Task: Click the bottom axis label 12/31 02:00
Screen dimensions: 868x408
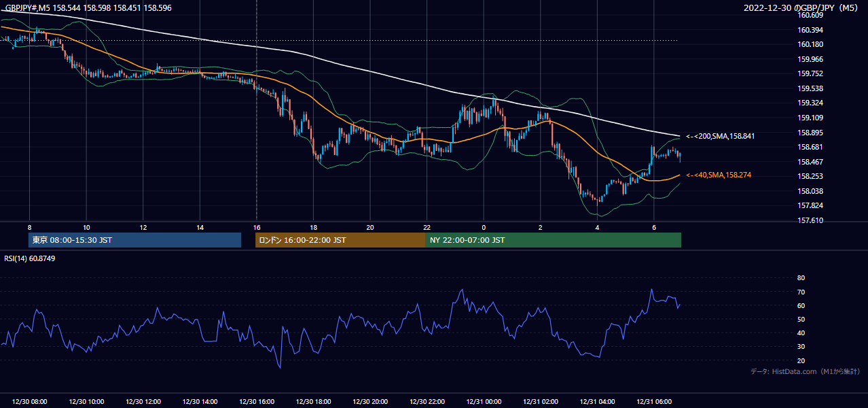Action: click(541, 402)
